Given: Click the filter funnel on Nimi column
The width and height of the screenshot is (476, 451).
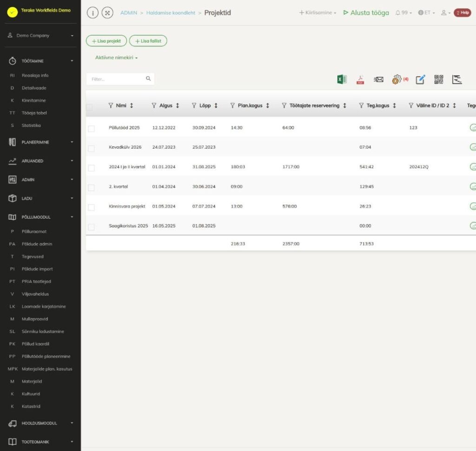Looking at the screenshot, I should [111, 105].
